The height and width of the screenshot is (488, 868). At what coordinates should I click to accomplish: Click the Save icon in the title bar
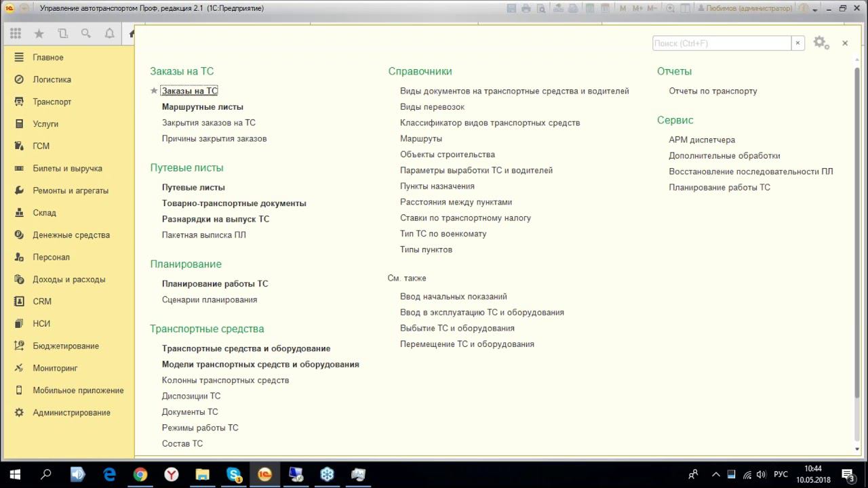coord(512,9)
